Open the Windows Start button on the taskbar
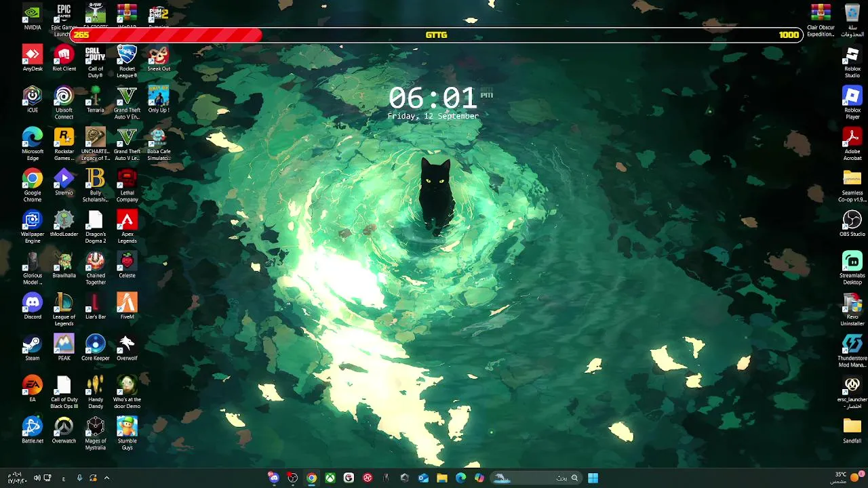The width and height of the screenshot is (868, 488). point(593,478)
